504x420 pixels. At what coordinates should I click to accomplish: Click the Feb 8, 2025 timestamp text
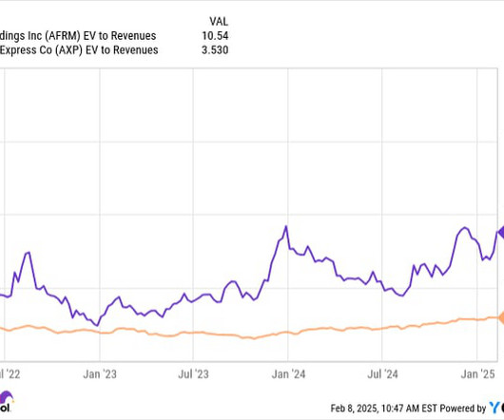(384, 408)
